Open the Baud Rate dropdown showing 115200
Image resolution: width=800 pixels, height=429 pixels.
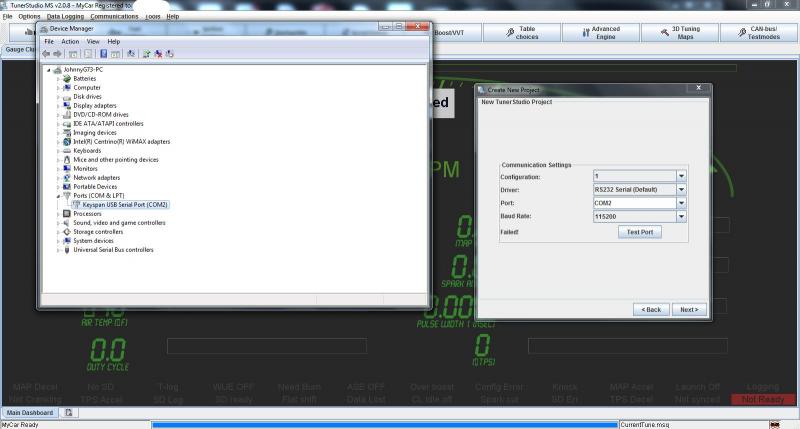coord(681,216)
